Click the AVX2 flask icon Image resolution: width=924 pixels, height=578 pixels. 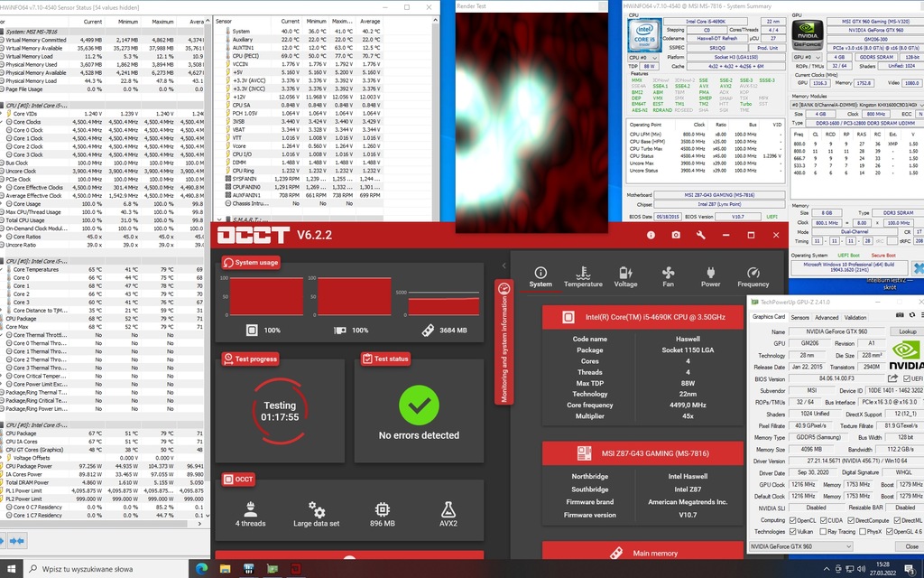(448, 508)
